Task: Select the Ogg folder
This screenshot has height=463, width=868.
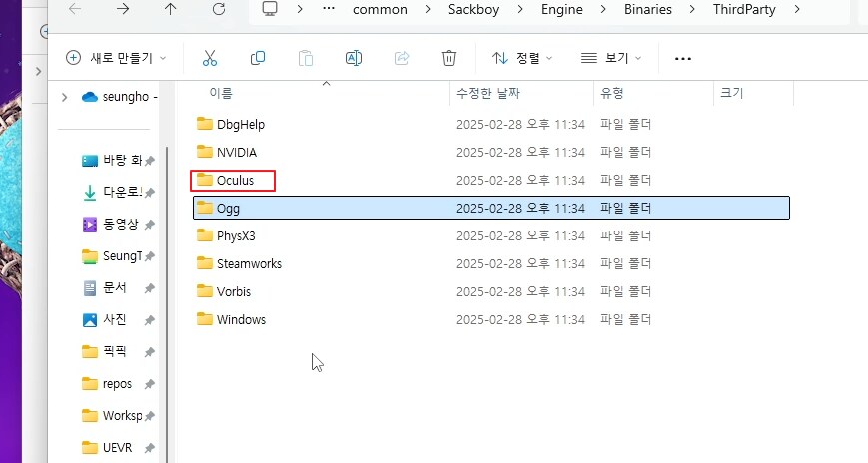Action: (x=491, y=208)
